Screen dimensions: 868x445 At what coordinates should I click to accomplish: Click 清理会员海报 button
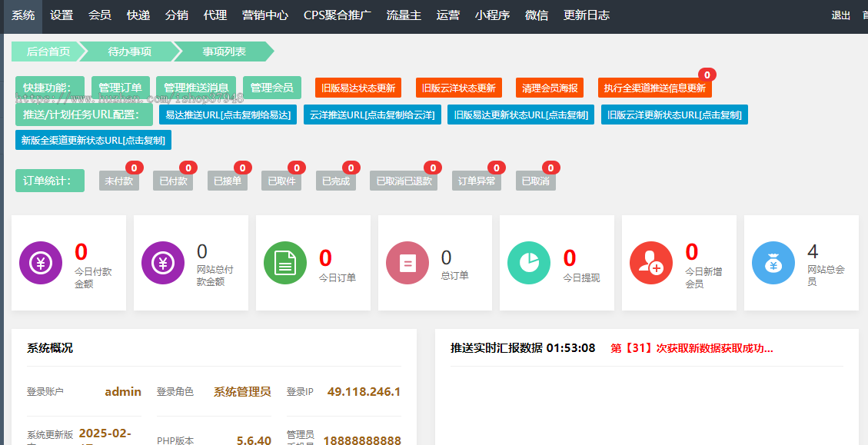(550, 88)
